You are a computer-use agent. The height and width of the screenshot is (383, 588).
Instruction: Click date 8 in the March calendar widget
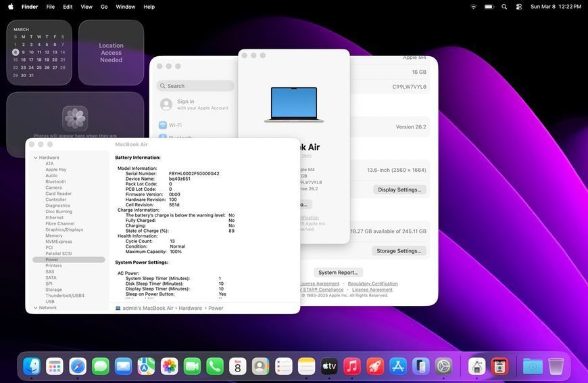(x=16, y=52)
